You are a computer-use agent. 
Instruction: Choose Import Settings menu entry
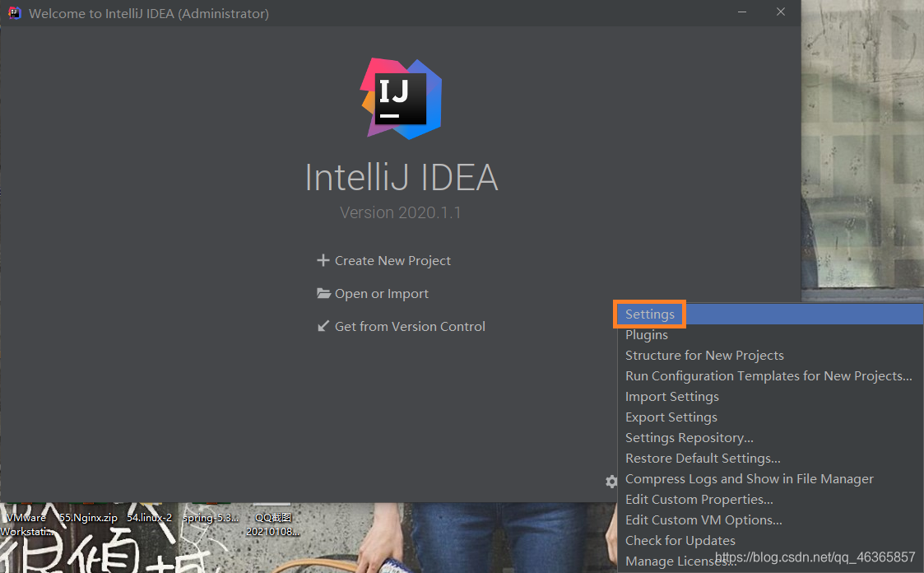tap(769, 397)
